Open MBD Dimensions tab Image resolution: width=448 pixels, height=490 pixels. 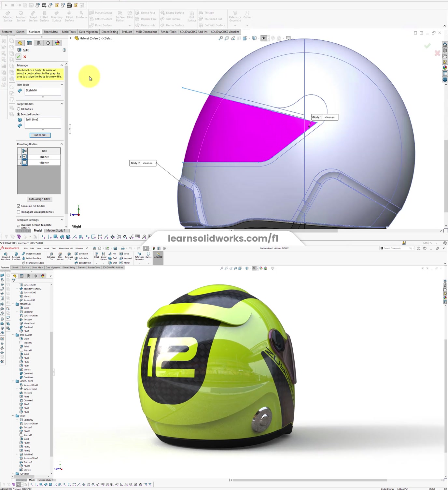pos(146,32)
